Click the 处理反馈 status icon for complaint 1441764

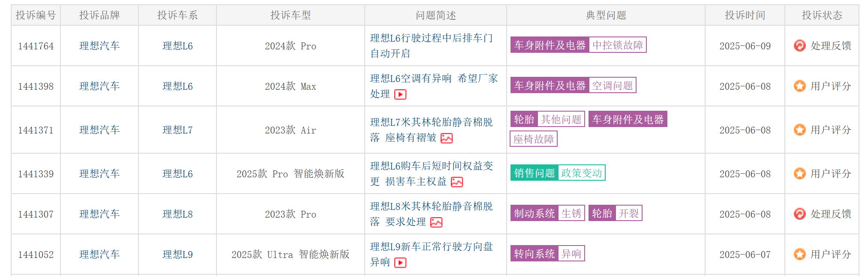(799, 45)
